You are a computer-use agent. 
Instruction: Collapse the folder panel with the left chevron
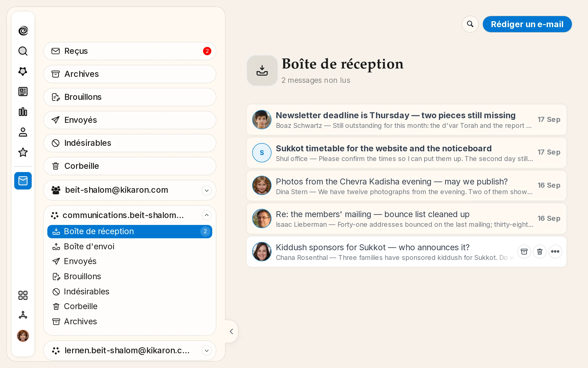point(232,331)
